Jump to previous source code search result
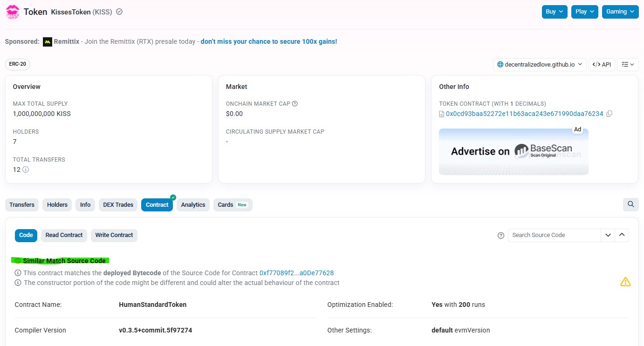Screen dimensions: 644x346 622,235
